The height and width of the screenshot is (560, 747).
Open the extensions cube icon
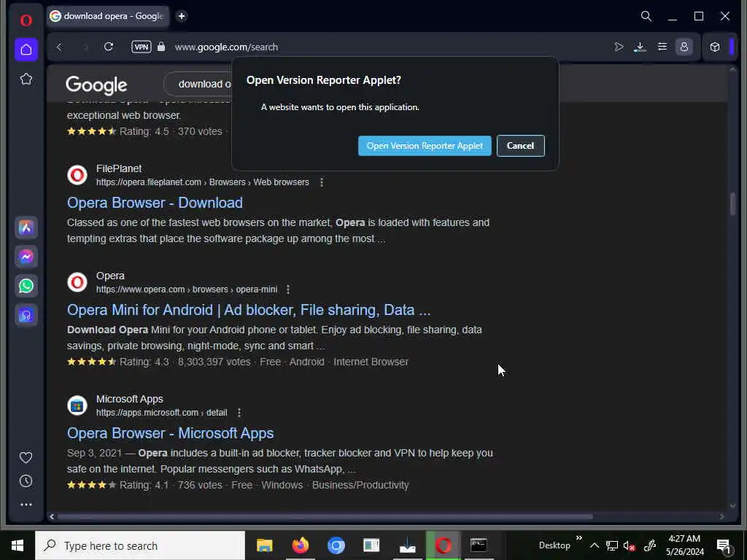pyautogui.click(x=715, y=47)
